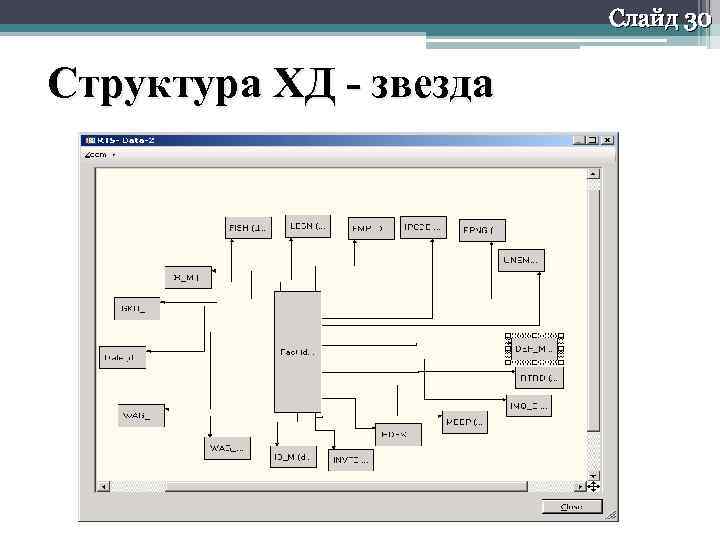
Task: Select the GRIL_ node
Action: (137, 309)
